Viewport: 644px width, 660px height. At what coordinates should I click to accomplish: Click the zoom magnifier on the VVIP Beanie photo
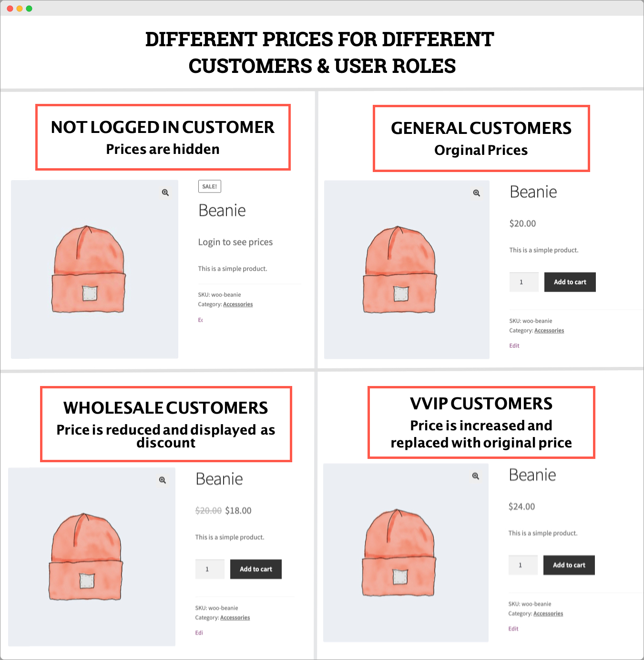[x=475, y=476]
